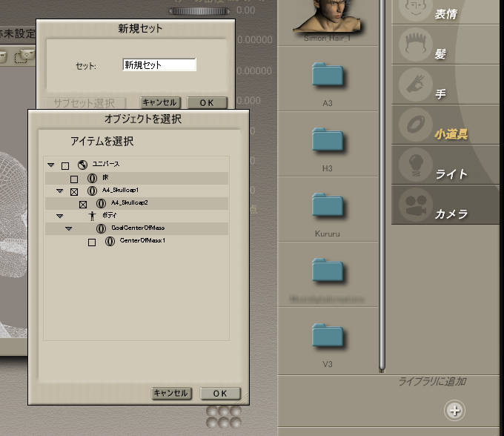Click the 手 hand category icon
The width and height of the screenshot is (504, 436).
coord(415,85)
